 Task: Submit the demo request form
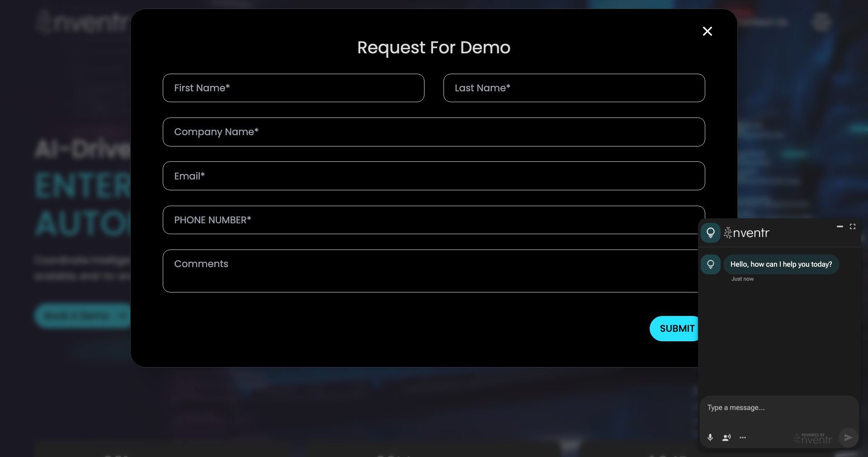[675, 329]
